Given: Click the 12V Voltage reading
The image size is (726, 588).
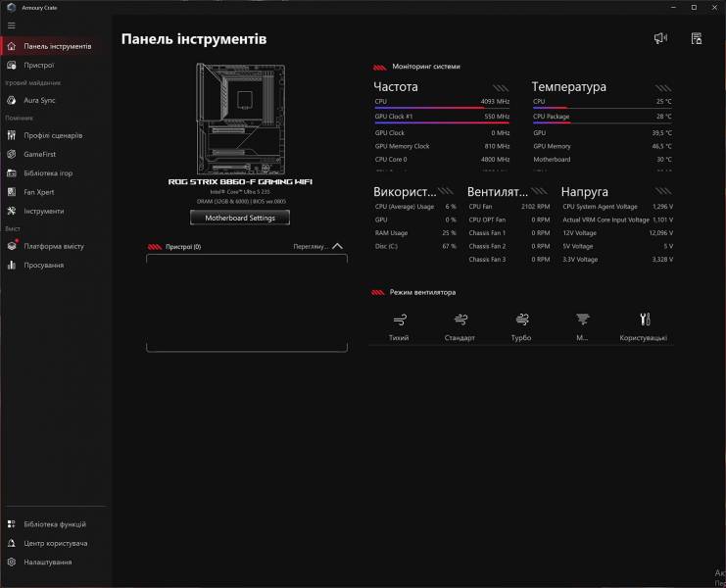Looking at the screenshot, I should coord(617,233).
